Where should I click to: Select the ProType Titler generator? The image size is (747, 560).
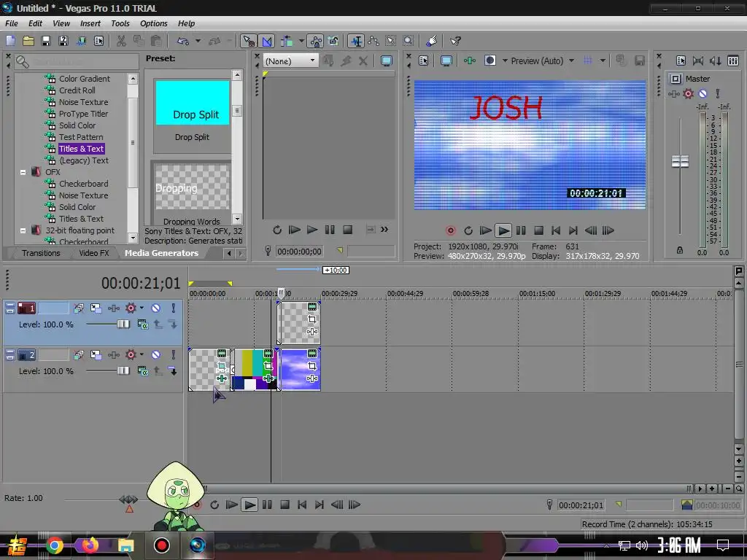tap(83, 114)
